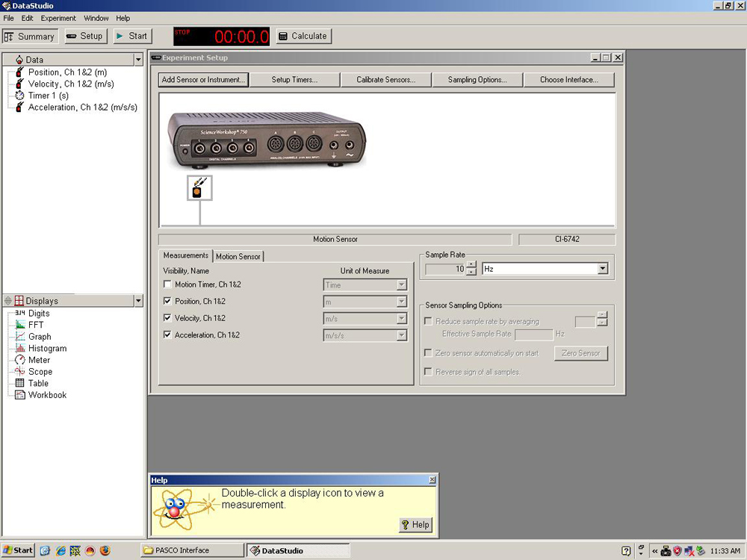747x560 pixels.
Task: Toggle Acceleration, Ch 1&2 checkbox
Action: (167, 335)
